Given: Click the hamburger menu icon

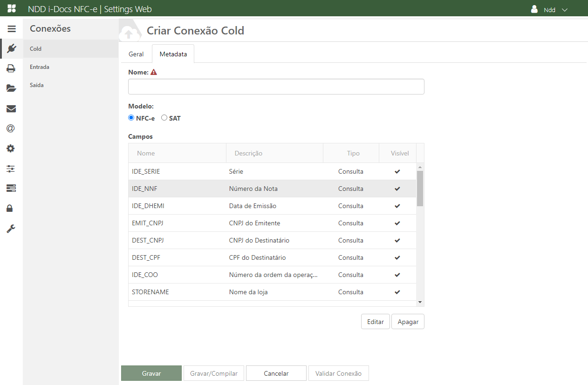Looking at the screenshot, I should point(11,29).
